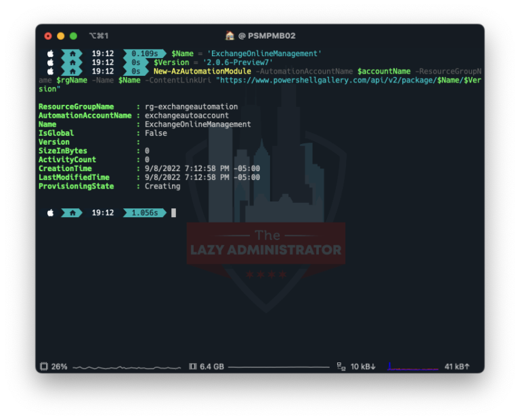This screenshot has height=420, width=520.
Task: Click the terminal cursor block
Action: 173,213
